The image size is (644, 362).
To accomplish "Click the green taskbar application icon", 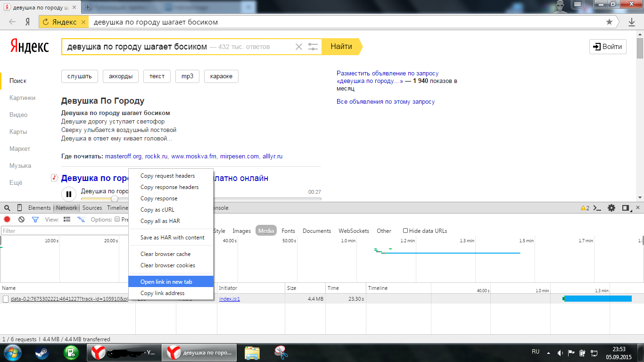I will pos(71,352).
